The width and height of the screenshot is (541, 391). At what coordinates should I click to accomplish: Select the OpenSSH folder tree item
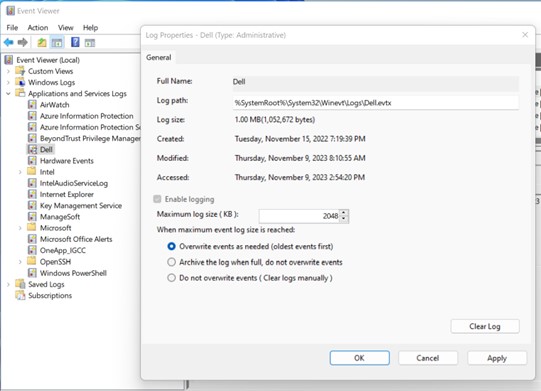point(55,262)
